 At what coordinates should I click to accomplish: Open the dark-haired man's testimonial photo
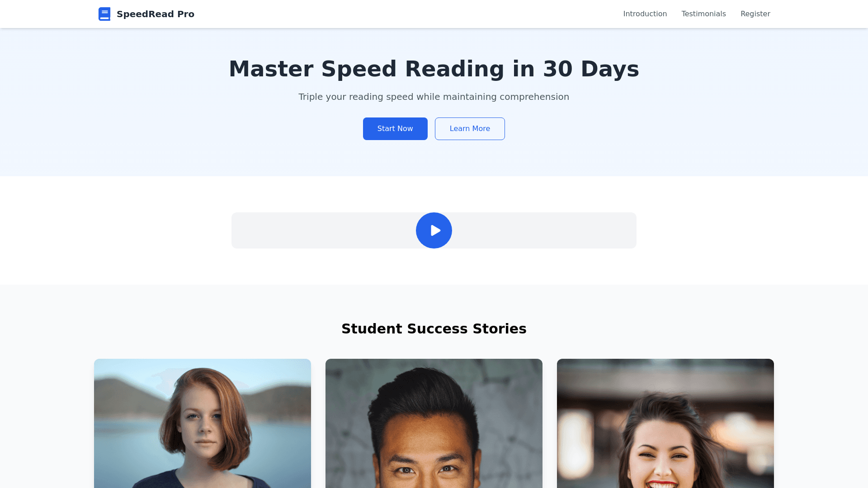434,423
